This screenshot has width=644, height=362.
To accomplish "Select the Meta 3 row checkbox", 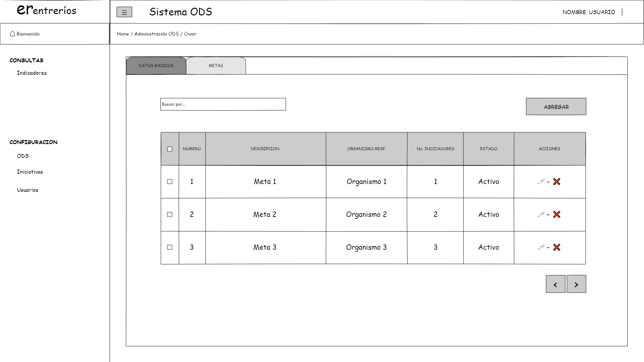I will (170, 247).
